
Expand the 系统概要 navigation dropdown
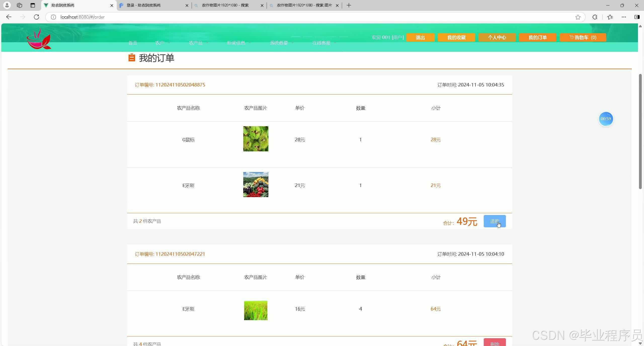(281, 43)
